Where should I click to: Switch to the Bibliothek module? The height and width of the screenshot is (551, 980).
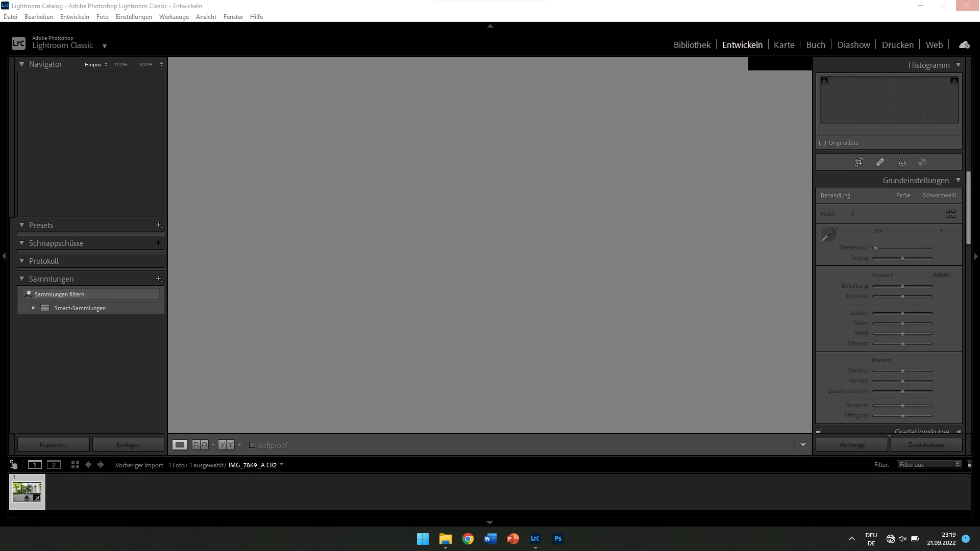click(x=692, y=45)
